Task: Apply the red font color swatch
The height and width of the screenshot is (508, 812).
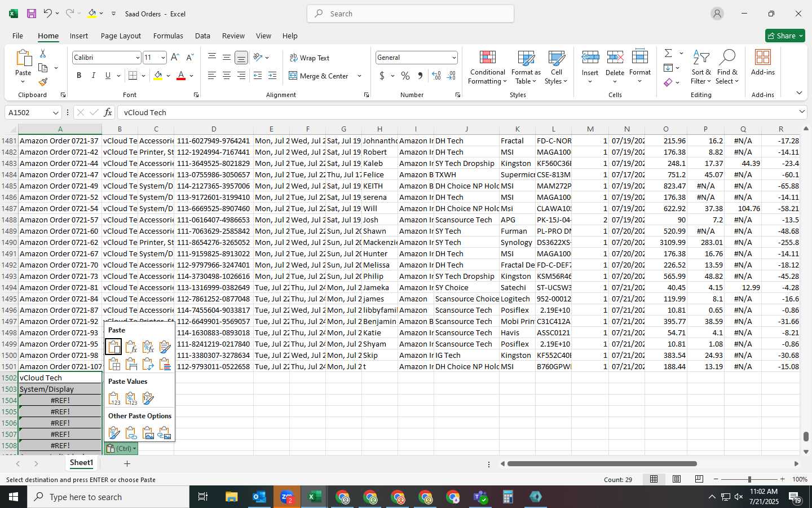Action: (x=181, y=76)
